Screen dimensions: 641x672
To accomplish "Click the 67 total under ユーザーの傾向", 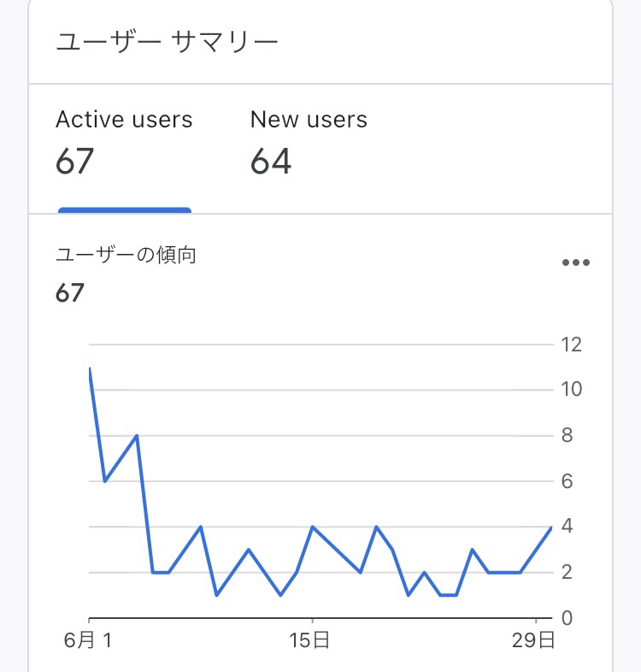I will pyautogui.click(x=70, y=293).
